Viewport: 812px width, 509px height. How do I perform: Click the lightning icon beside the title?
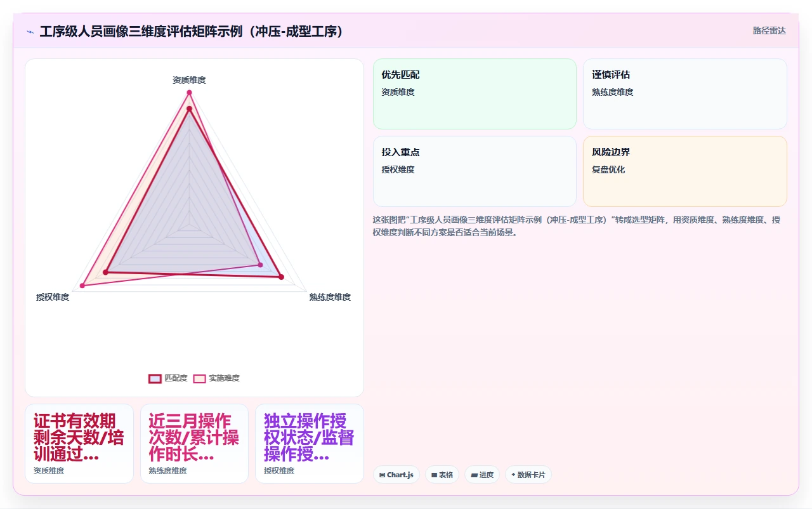pyautogui.click(x=30, y=31)
